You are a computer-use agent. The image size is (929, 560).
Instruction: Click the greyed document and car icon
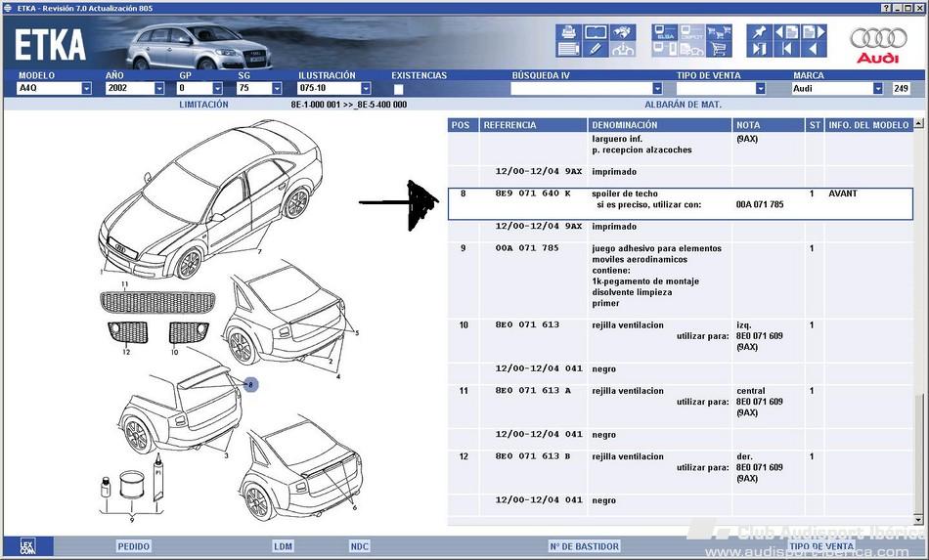[x=691, y=49]
